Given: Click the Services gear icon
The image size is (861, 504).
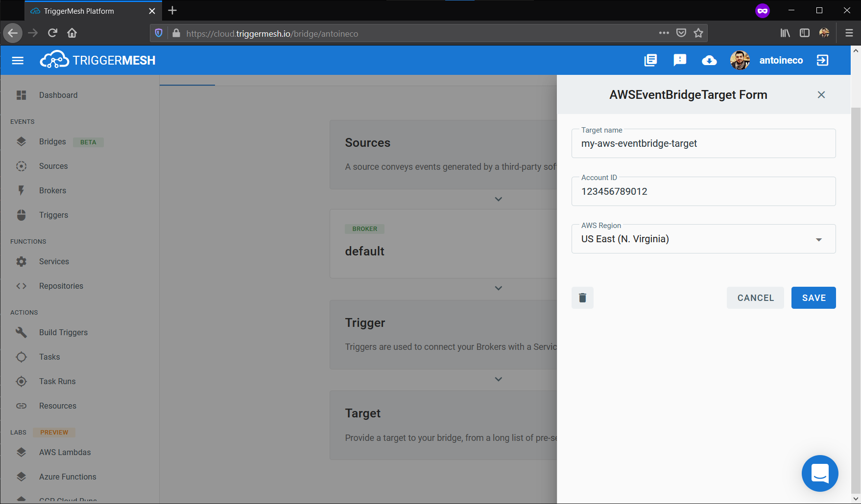Looking at the screenshot, I should [x=21, y=261].
